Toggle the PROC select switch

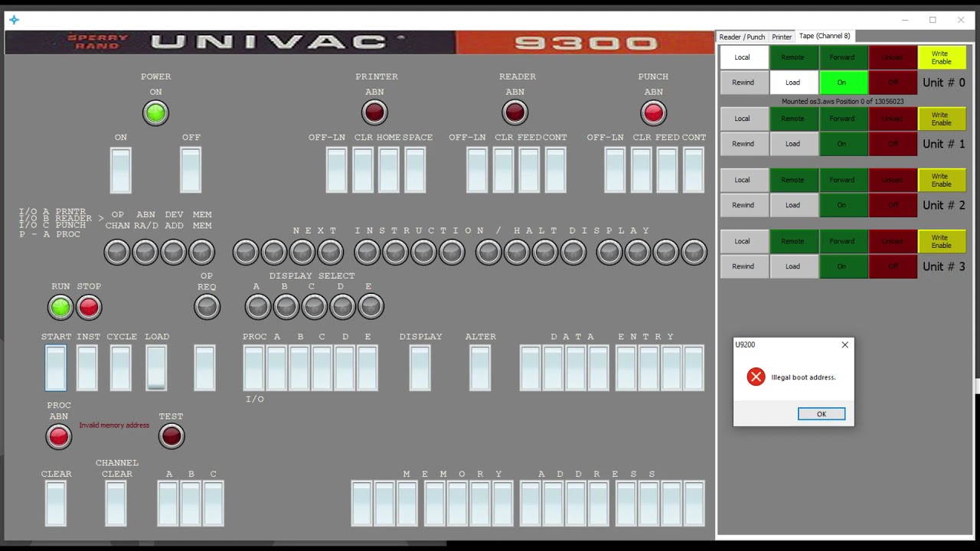point(253,368)
